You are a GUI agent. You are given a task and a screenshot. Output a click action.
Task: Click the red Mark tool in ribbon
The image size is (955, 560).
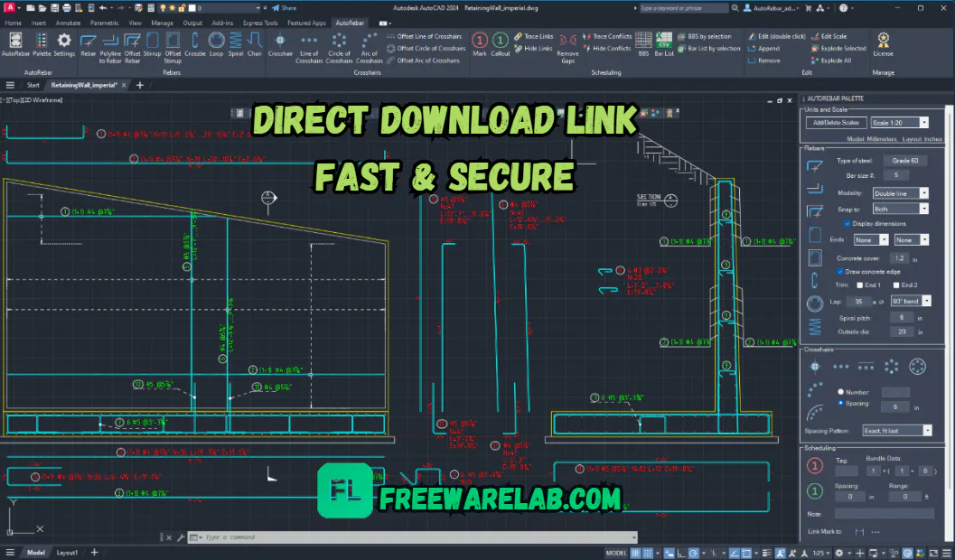click(480, 46)
